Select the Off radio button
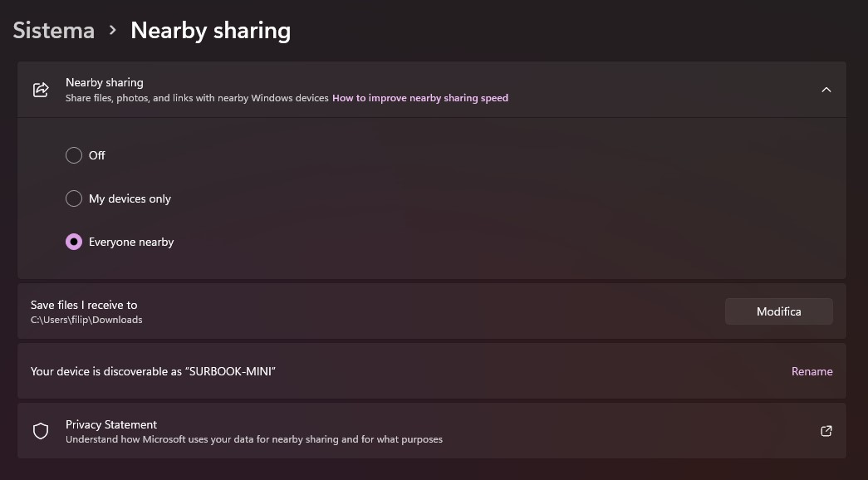Image resolution: width=868 pixels, height=480 pixels. [74, 155]
